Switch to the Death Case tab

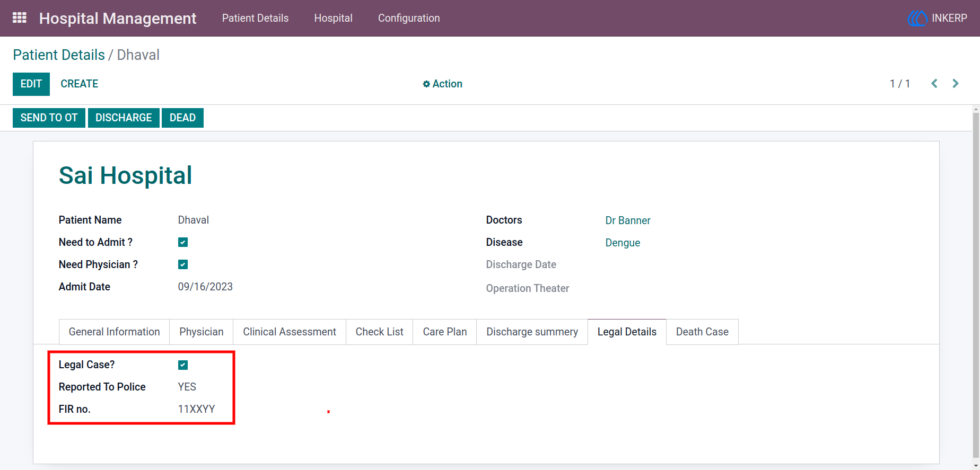tap(702, 332)
